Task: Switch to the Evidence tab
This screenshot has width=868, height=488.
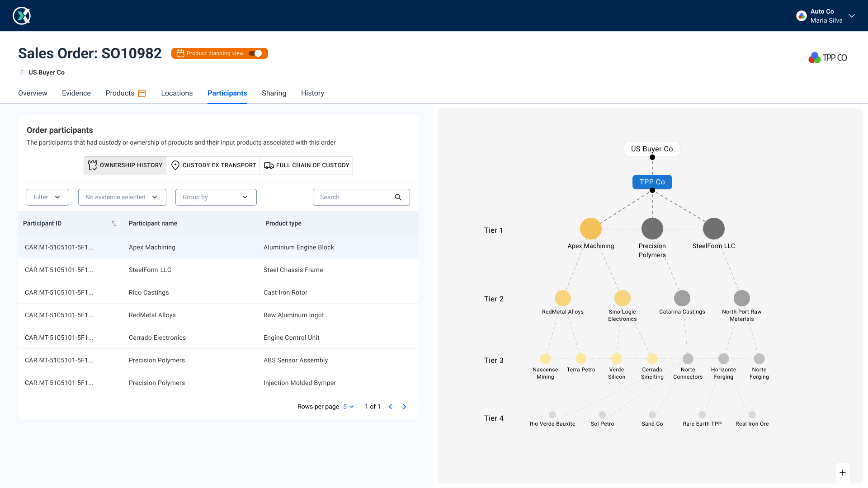Action: point(76,93)
